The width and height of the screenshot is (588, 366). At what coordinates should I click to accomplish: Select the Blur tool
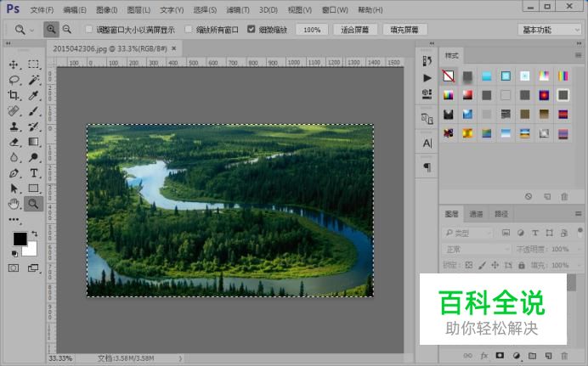tap(14, 157)
